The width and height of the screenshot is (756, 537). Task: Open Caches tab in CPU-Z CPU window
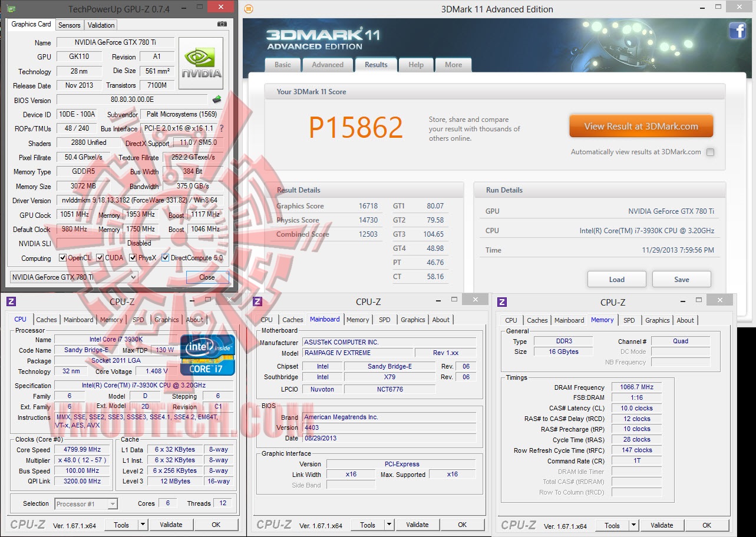coord(47,320)
